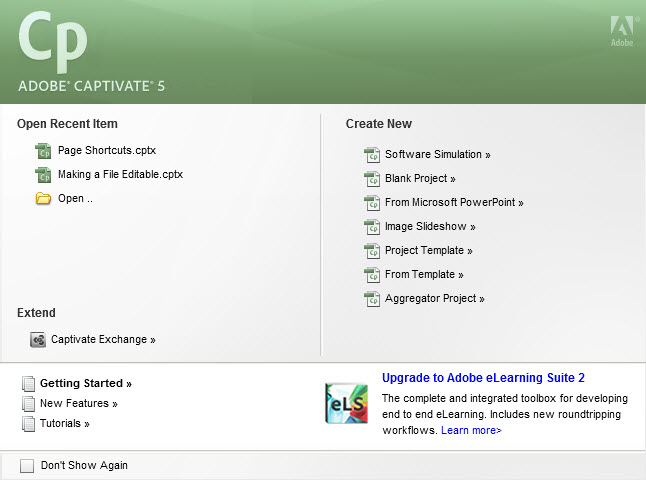Click the Page Shortcuts.cptx file icon
The image size is (646, 480).
[x=43, y=151]
